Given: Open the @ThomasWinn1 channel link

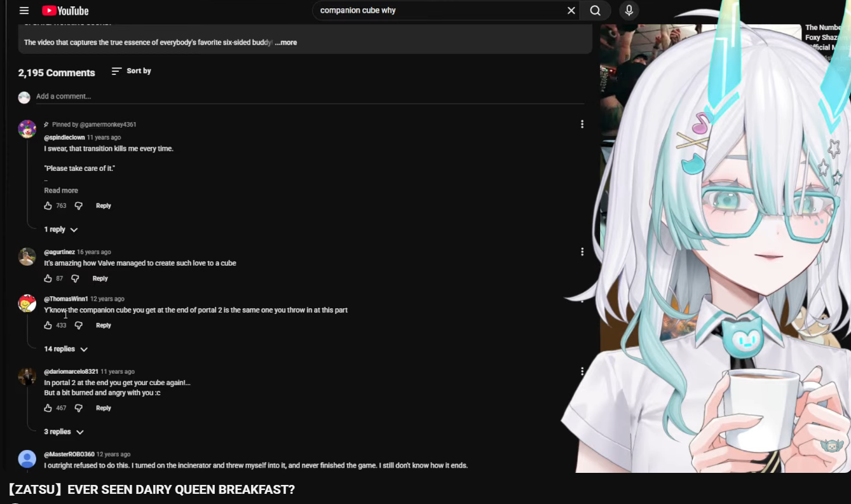Looking at the screenshot, I should coord(66,299).
